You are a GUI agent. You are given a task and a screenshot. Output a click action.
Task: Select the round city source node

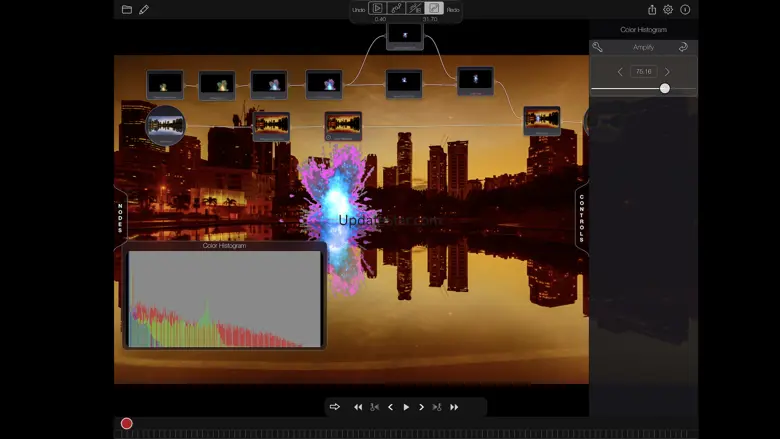pyautogui.click(x=166, y=125)
